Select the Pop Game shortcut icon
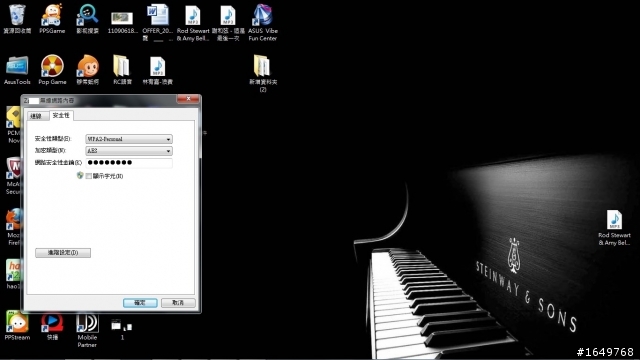 (52, 70)
